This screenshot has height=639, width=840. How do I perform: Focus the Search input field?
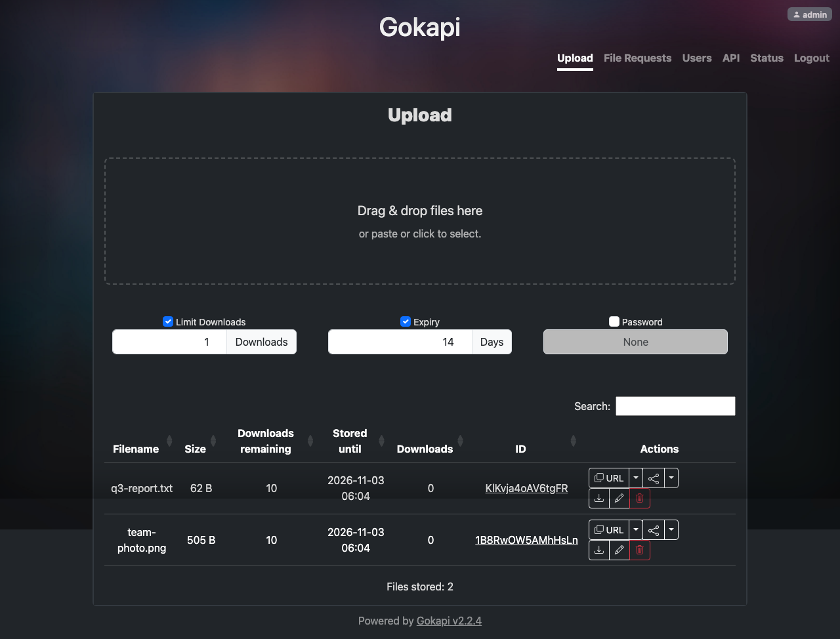(x=675, y=406)
